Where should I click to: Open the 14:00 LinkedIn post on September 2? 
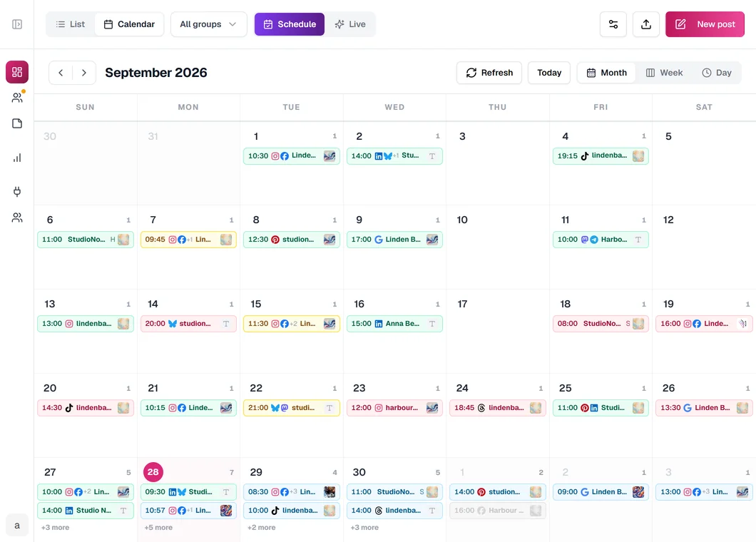394,155
